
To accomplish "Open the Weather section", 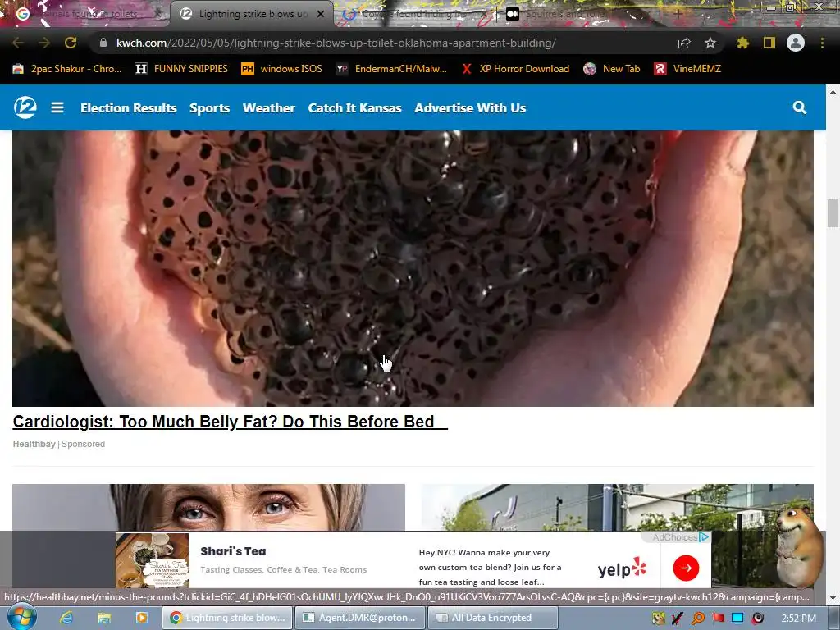I will [x=269, y=107].
